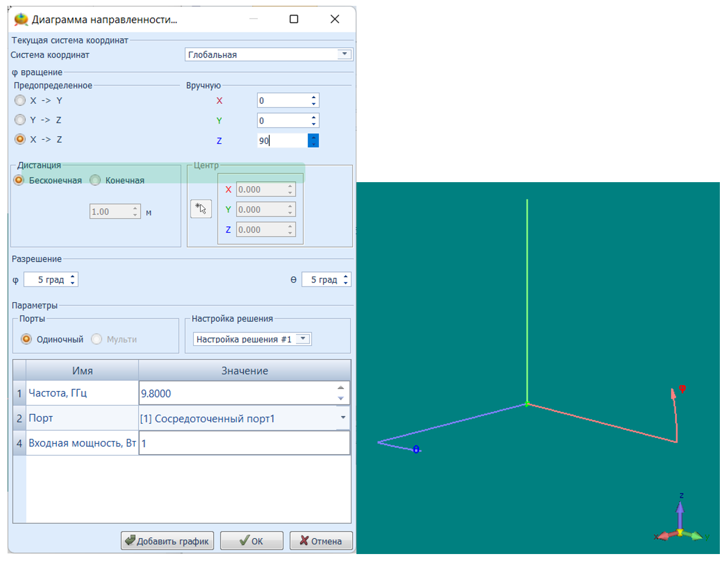Click the red φ marker in viewport
This screenshot has height=561, width=728.
click(x=682, y=389)
